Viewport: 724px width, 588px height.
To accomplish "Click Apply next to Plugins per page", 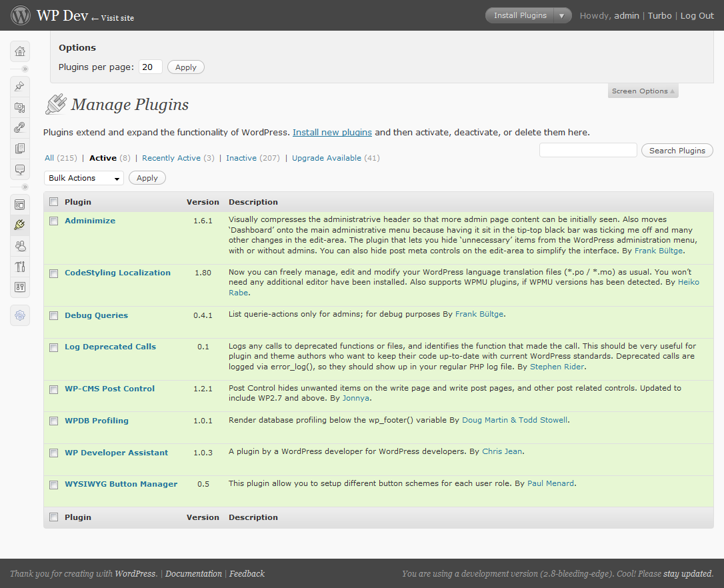I will [x=185, y=67].
